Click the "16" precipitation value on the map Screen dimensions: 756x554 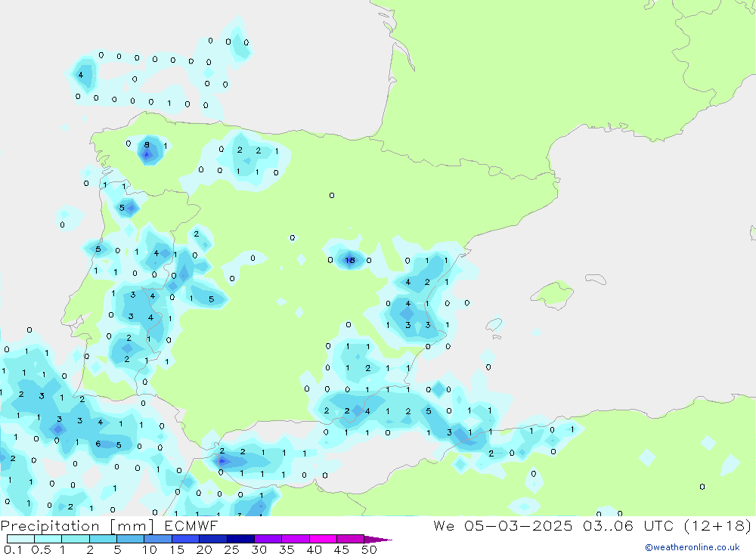[x=350, y=260]
